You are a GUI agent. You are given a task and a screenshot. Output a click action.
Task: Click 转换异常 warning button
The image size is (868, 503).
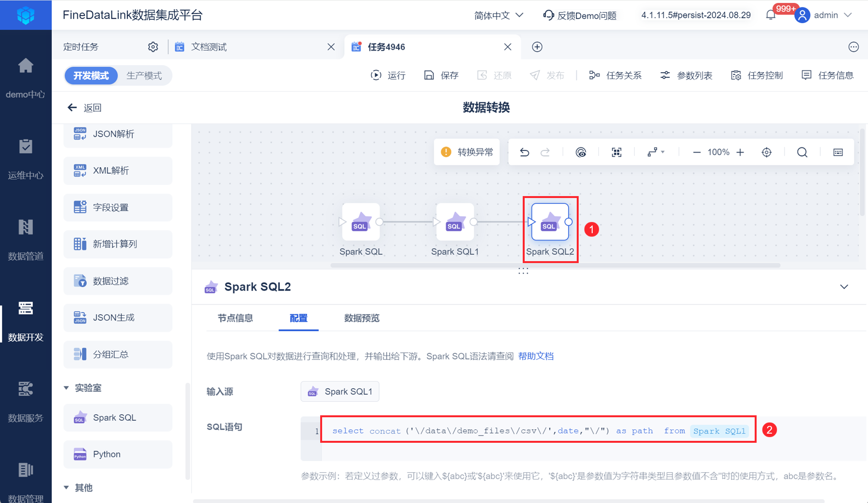click(x=467, y=152)
